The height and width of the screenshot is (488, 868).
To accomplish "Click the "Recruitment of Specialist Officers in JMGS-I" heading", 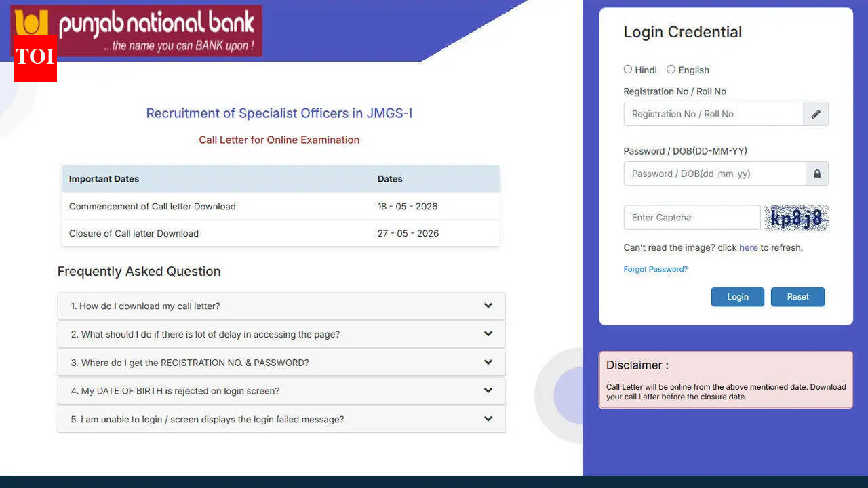I will coord(279,113).
